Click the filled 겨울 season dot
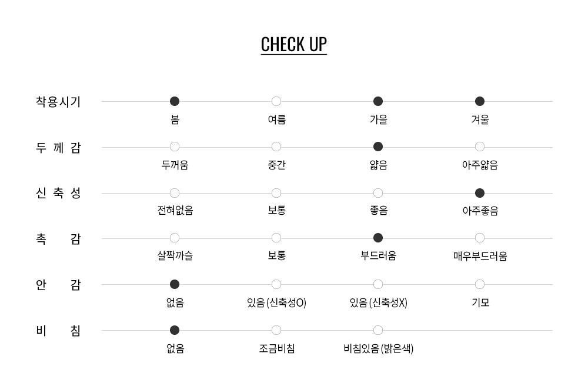This screenshot has width=588, height=389. 480,101
